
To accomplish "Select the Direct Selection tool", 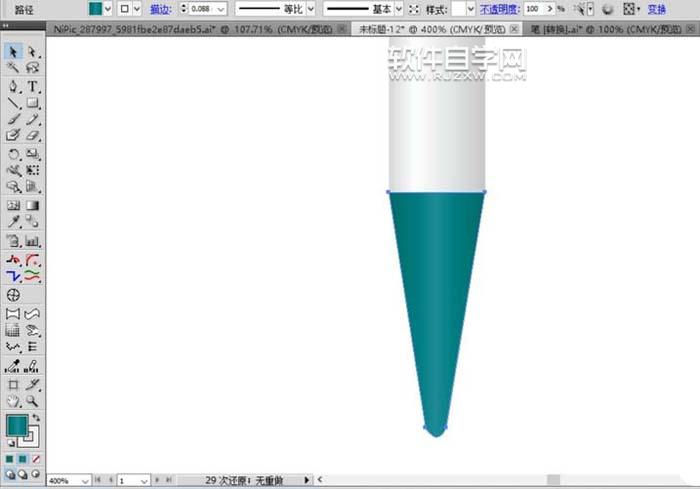I will (32, 51).
